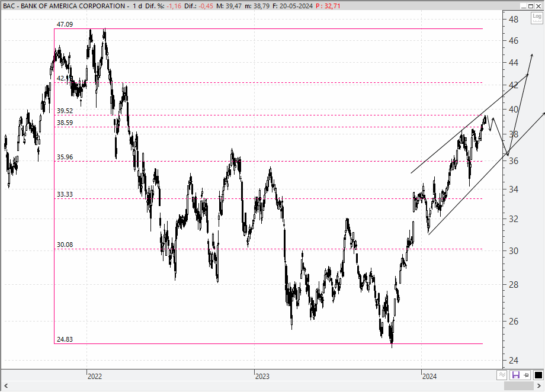Click the 2024 time axis label
545x392 pixels.
pyautogui.click(x=429, y=377)
